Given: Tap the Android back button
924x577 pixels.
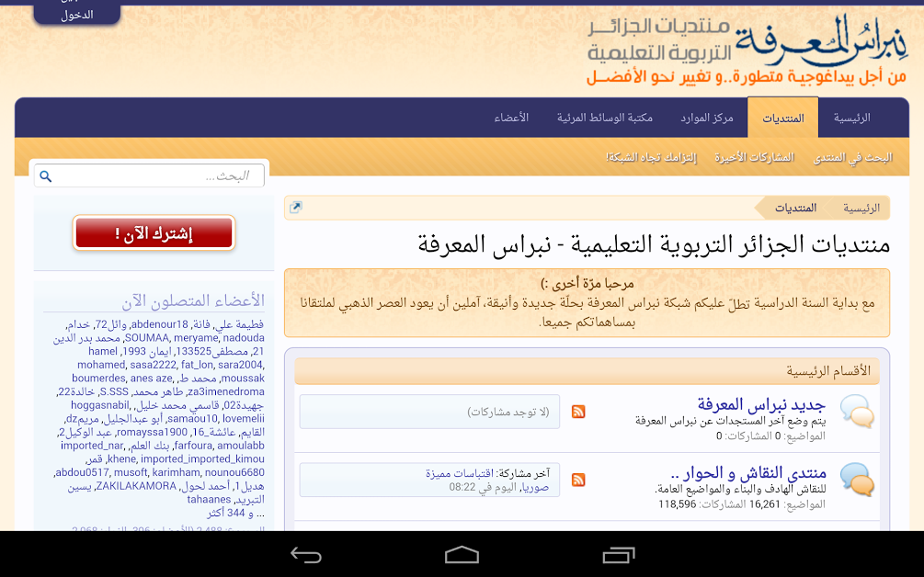Looking at the screenshot, I should (x=306, y=555).
